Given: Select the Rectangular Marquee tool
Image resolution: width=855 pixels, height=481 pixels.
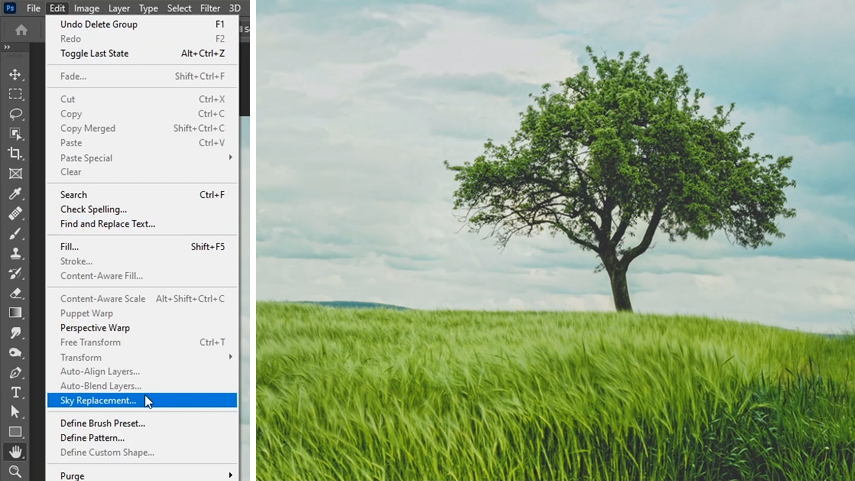Looking at the screenshot, I should [15, 94].
